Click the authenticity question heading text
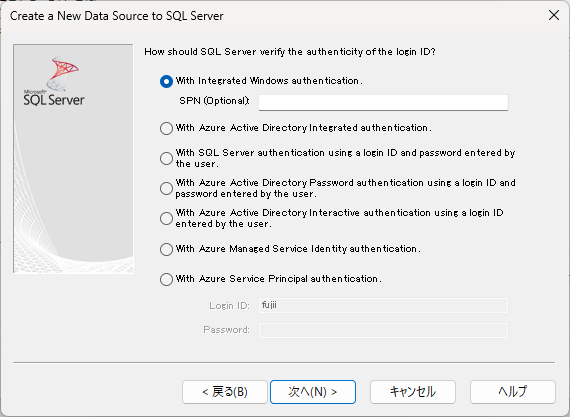The width and height of the screenshot is (570, 417). (x=290, y=52)
